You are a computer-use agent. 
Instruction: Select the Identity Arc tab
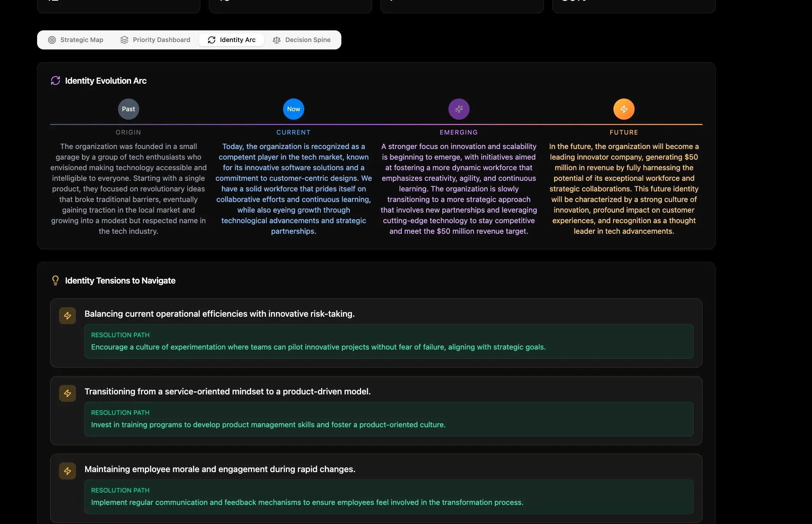[x=231, y=40]
